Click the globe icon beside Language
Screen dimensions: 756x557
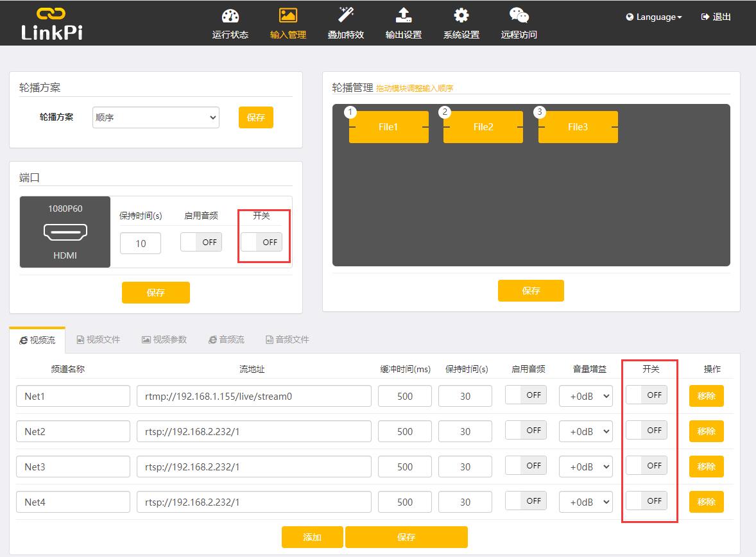click(x=630, y=17)
